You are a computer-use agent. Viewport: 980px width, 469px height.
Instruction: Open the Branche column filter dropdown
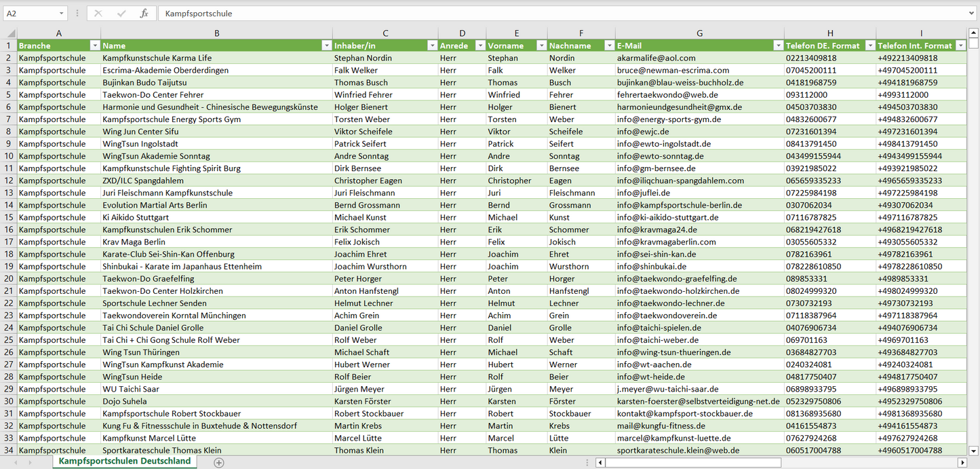(x=94, y=45)
